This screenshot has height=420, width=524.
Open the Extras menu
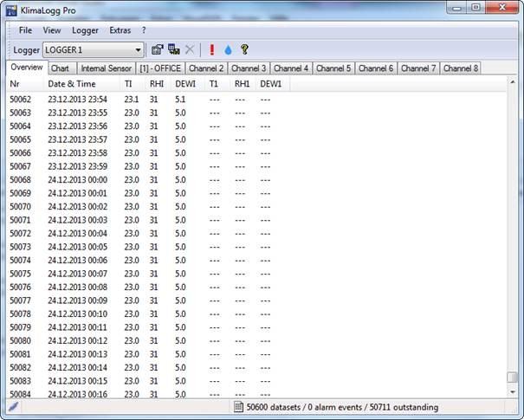(120, 30)
